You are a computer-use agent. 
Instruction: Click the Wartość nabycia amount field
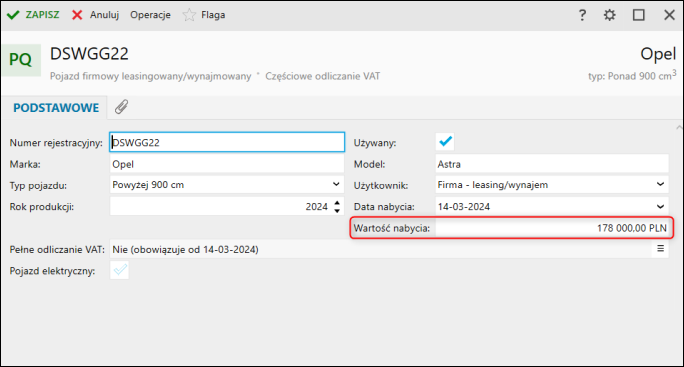552,228
